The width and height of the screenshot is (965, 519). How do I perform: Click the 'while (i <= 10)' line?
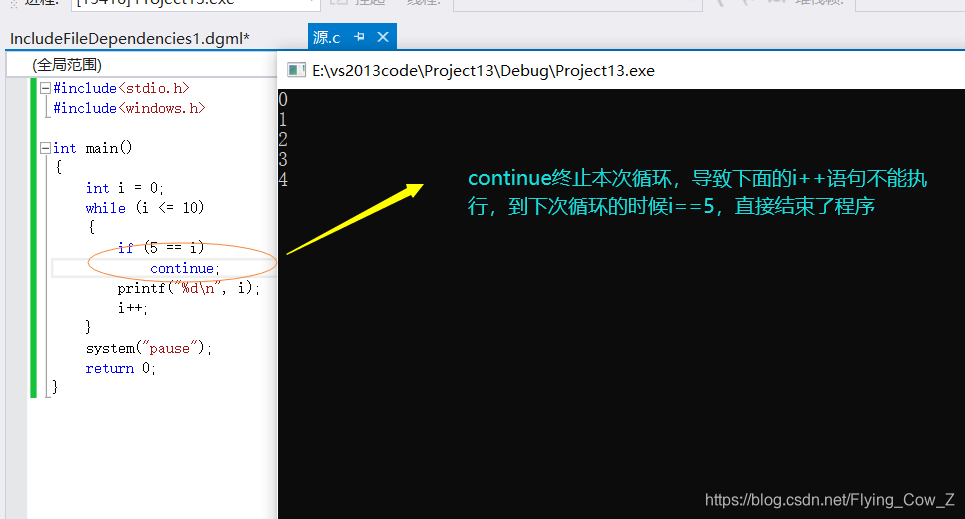tap(145, 207)
